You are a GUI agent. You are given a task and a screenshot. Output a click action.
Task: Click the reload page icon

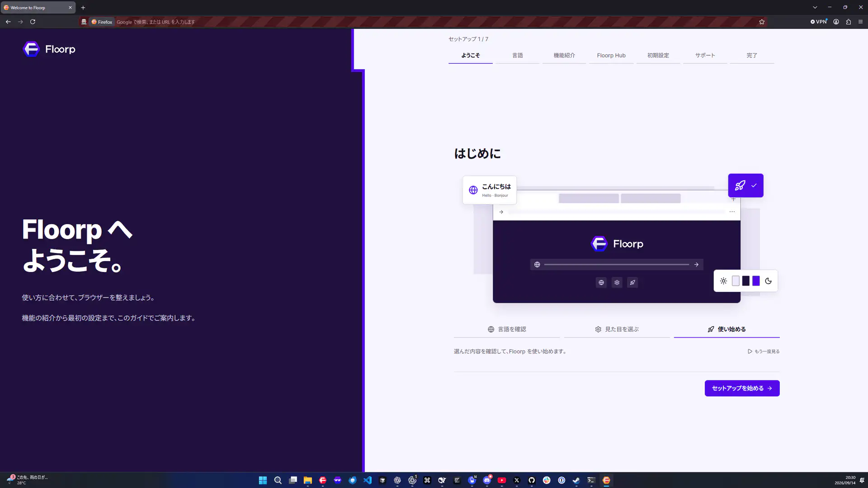[33, 22]
